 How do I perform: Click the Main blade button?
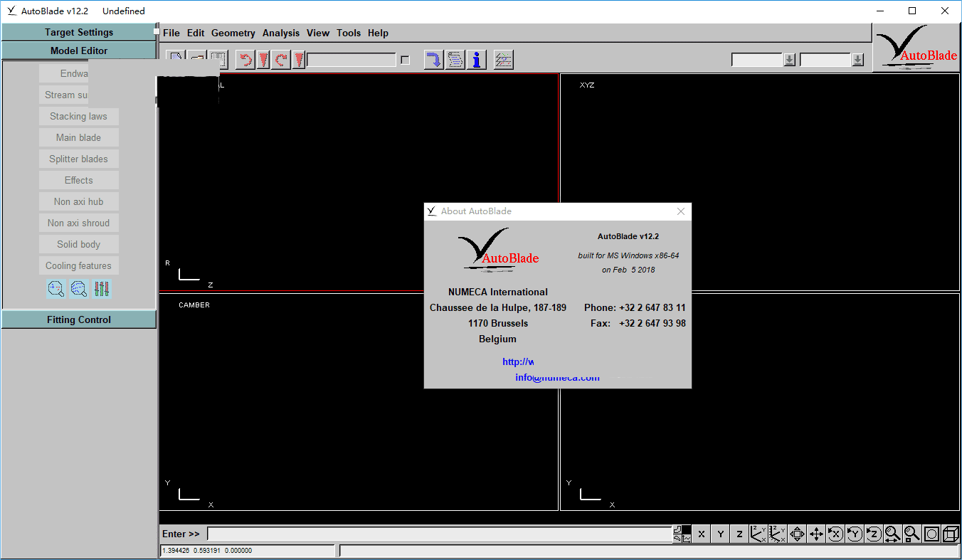click(79, 137)
